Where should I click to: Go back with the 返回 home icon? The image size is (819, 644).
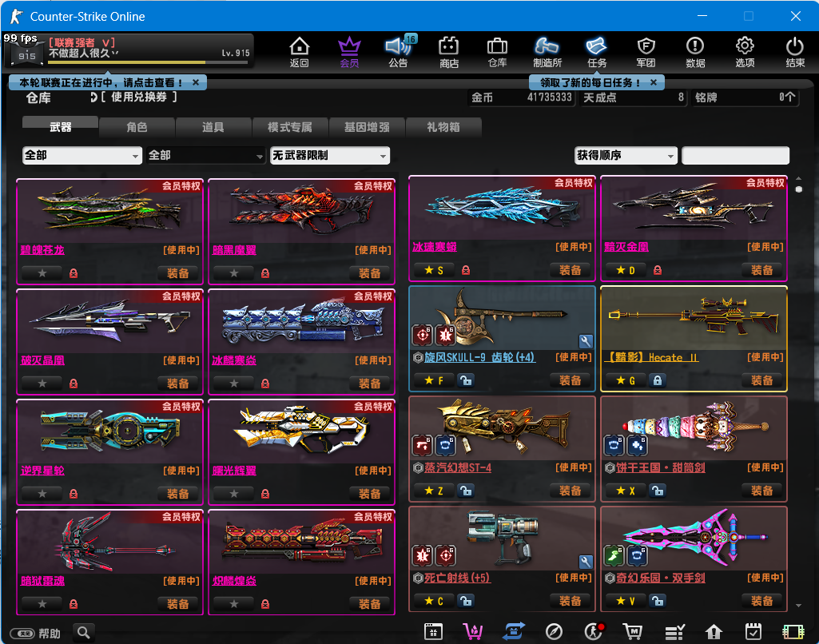300,52
